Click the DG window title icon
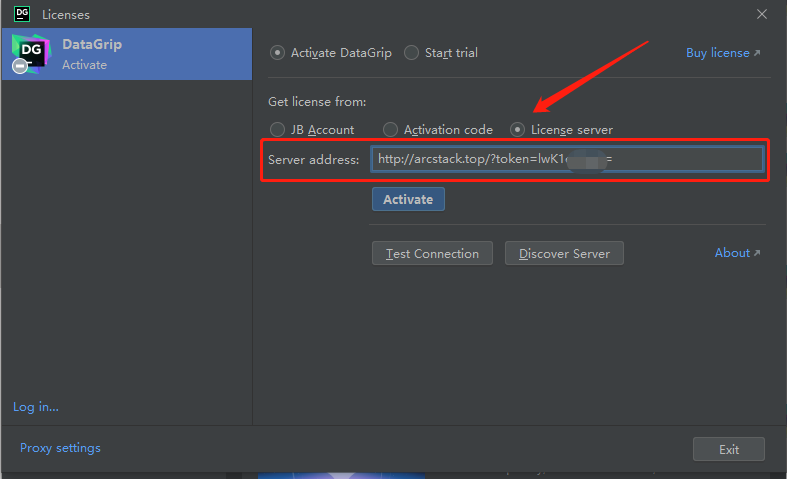Screen dimensions: 787x479 pyautogui.click(x=22, y=14)
